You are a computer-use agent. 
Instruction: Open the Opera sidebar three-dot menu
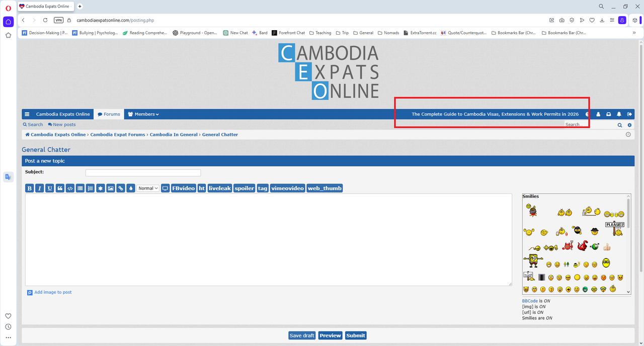click(x=8, y=337)
